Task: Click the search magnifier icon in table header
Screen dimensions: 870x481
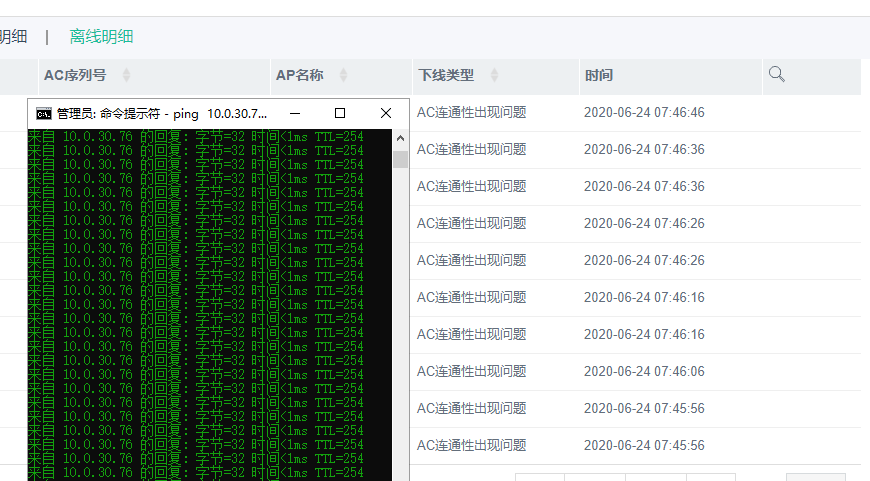Action: [x=776, y=74]
